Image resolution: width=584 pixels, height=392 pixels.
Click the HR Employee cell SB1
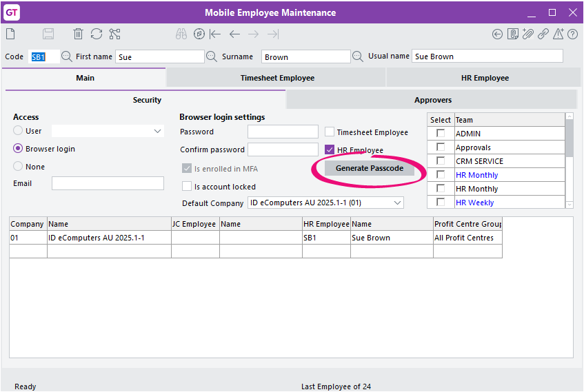pos(326,238)
